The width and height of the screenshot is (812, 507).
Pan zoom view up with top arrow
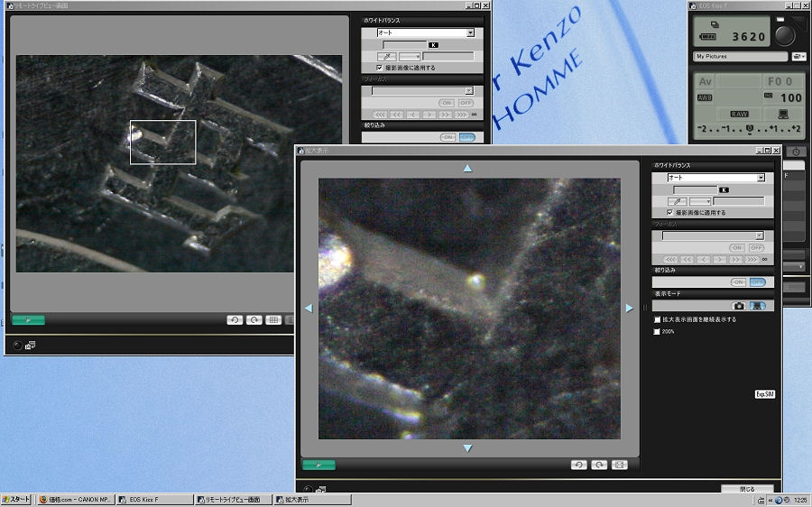467,169
